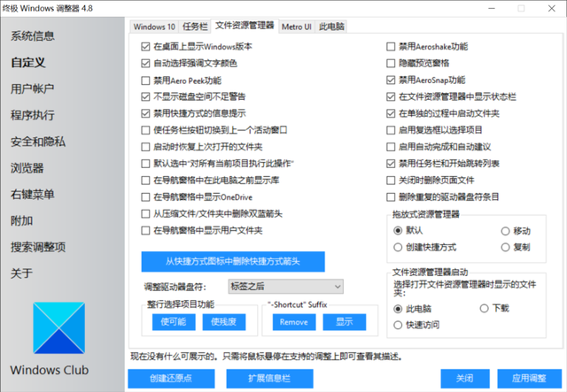This screenshot has width=567, height=392.
Task: Choose 下载 as Explorer start folder
Action: (485, 309)
